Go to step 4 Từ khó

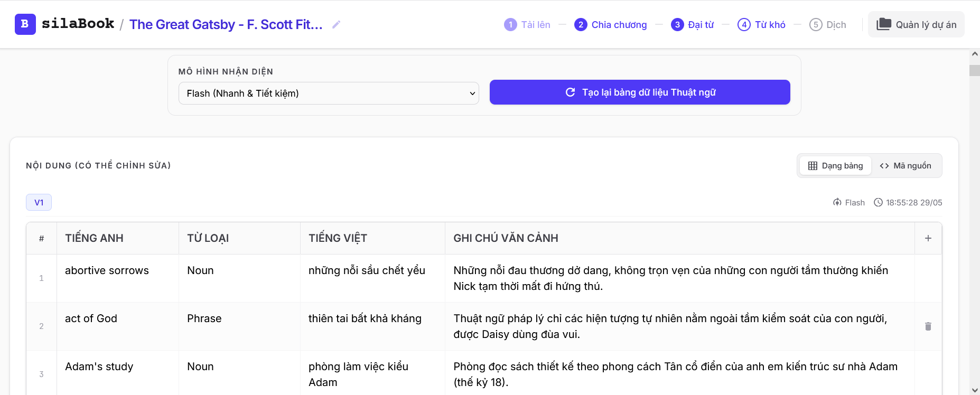(761, 25)
